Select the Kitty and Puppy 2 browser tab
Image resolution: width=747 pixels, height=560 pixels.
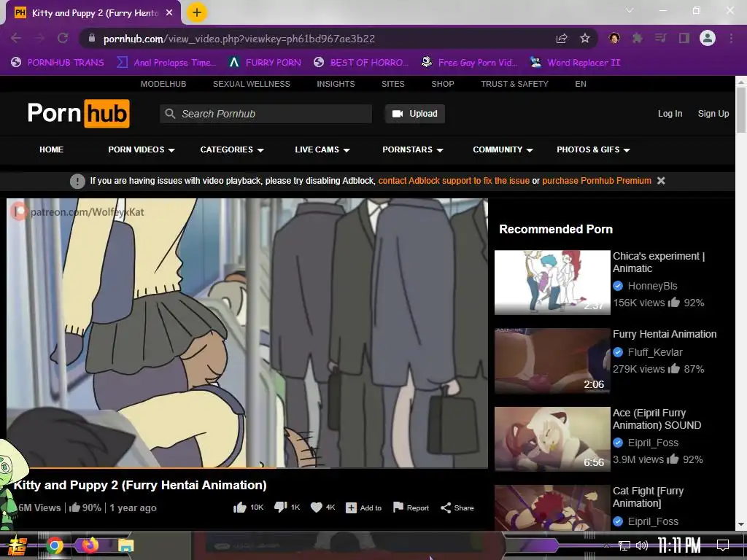(x=93, y=13)
